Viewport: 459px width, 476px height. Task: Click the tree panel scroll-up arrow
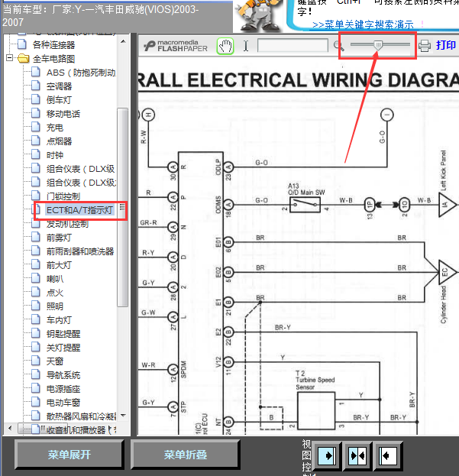point(123,41)
